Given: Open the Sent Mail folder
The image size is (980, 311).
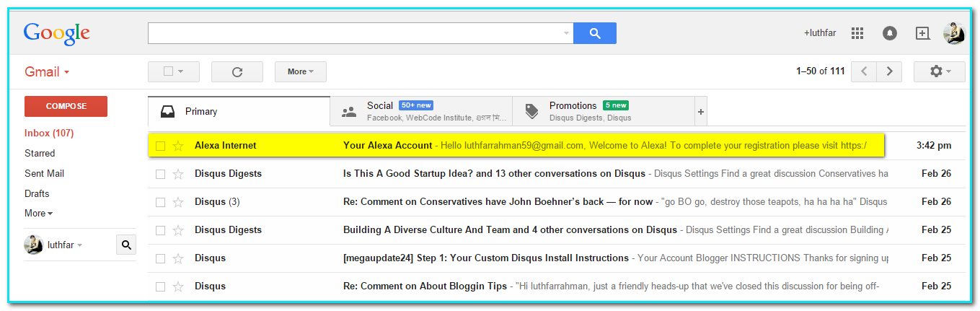Looking at the screenshot, I should coord(44,173).
